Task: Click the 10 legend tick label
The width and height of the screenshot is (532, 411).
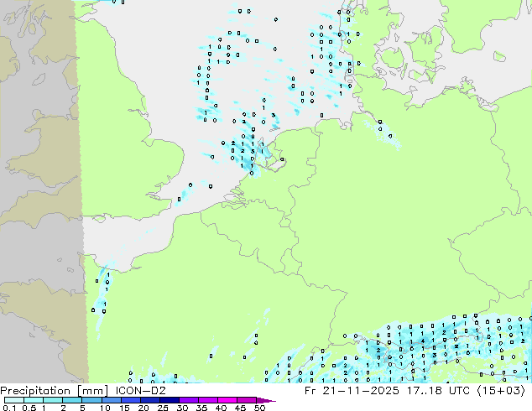Action: click(105, 408)
